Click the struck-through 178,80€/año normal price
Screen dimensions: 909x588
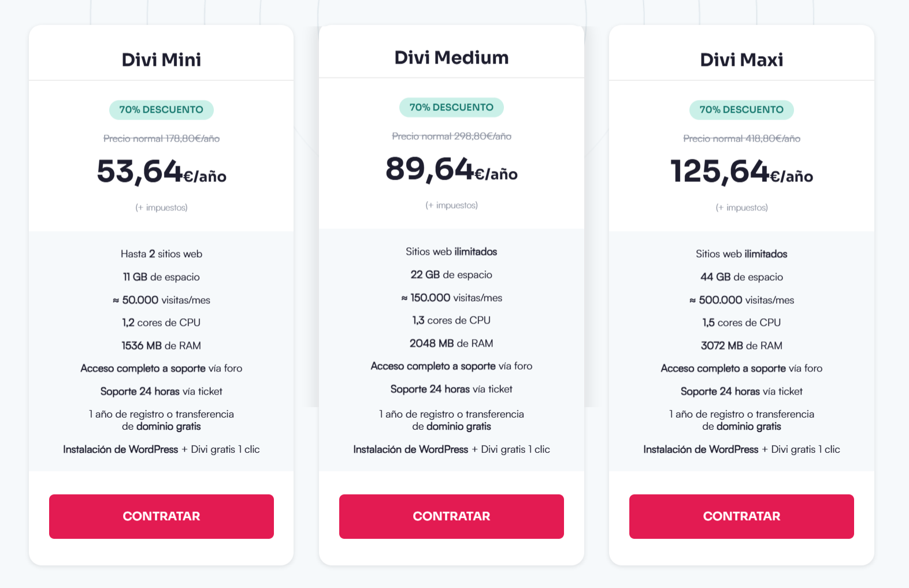click(161, 139)
